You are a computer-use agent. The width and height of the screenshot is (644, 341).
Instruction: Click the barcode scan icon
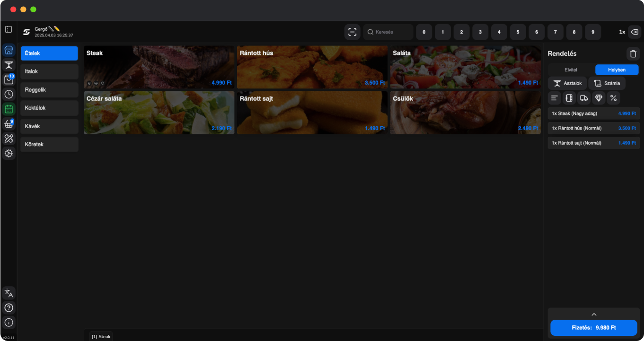point(352,32)
